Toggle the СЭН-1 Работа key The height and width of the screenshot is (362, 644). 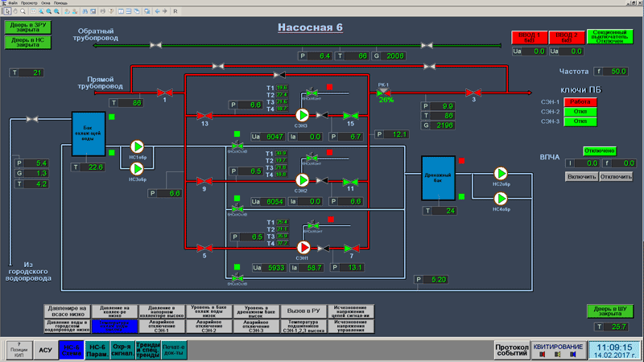click(580, 102)
